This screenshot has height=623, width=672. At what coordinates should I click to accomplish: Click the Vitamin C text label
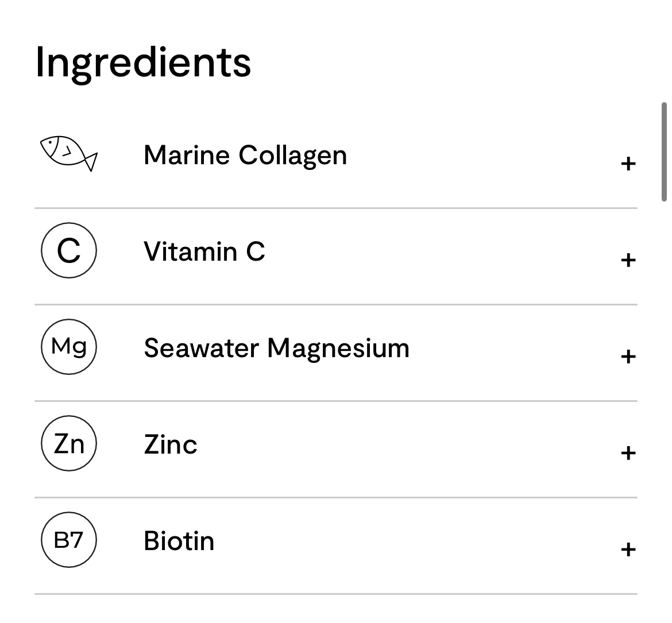click(204, 251)
